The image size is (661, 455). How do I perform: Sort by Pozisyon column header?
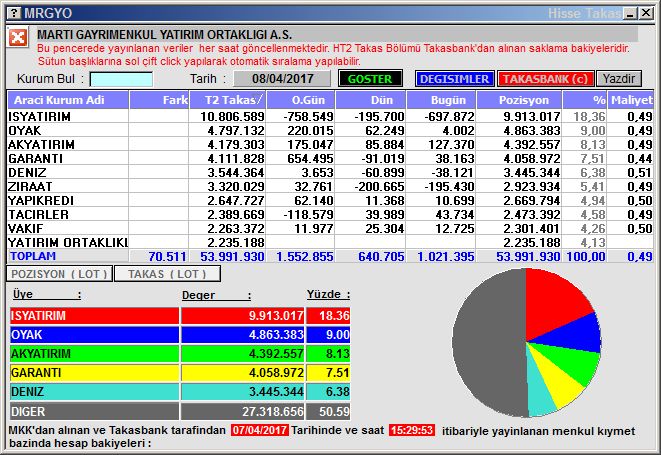(x=519, y=100)
